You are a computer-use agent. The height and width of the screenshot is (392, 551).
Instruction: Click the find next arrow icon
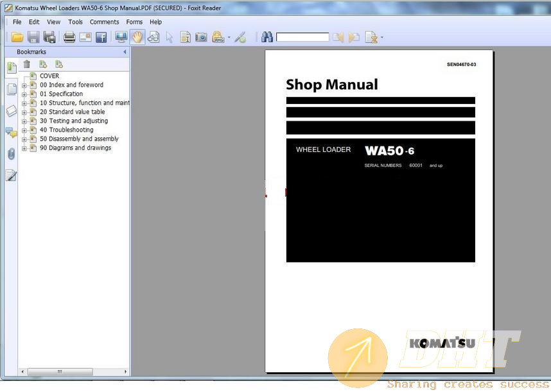tap(354, 37)
